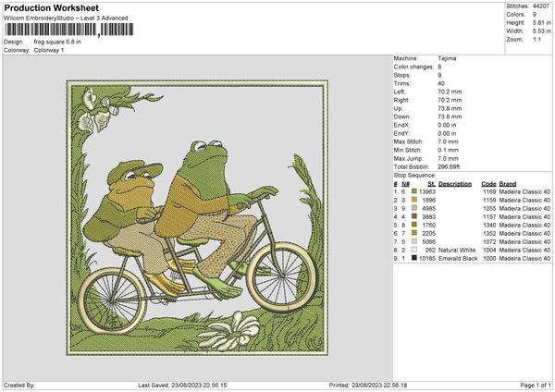Click the 'Colorway 1' value

coord(49,50)
